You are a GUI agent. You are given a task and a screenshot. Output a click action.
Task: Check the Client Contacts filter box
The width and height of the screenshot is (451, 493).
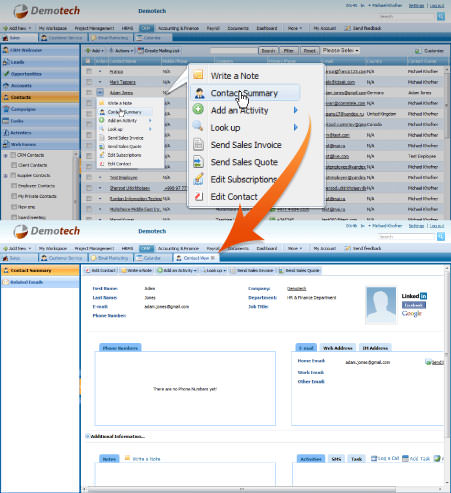click(x=14, y=165)
